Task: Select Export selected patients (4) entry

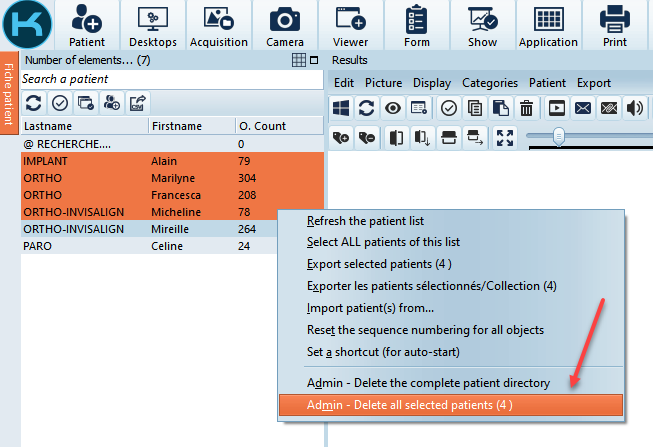Action: (x=379, y=264)
